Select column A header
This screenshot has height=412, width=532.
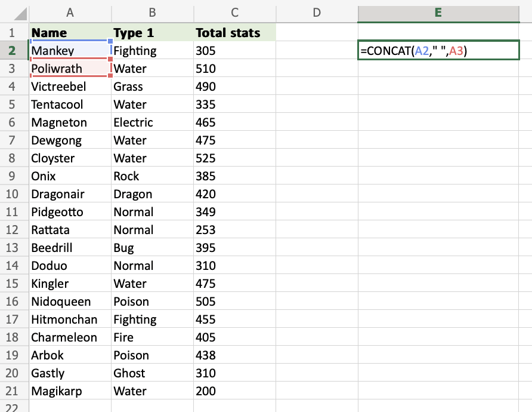point(70,12)
